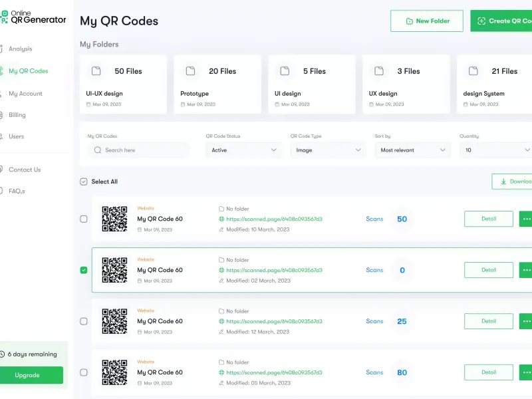Viewport: 532px width, 399px height.
Task: Click Detail button in 25-scans row
Action: (489, 321)
